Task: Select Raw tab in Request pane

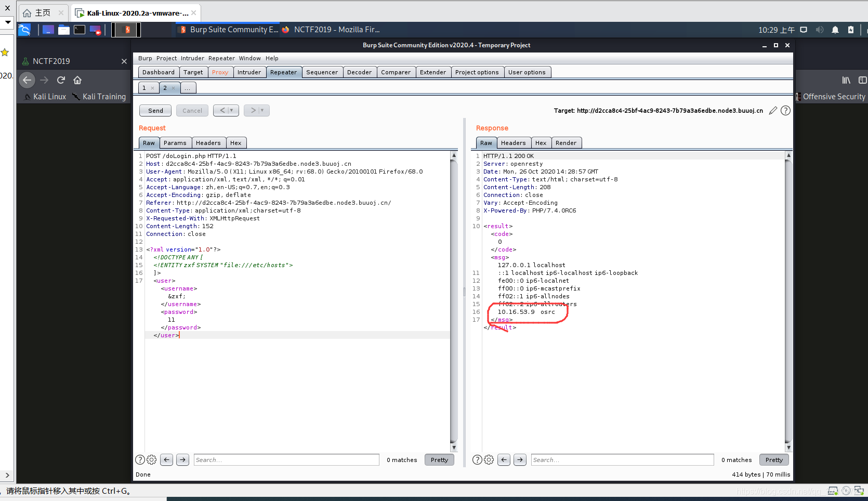Action: (x=149, y=143)
